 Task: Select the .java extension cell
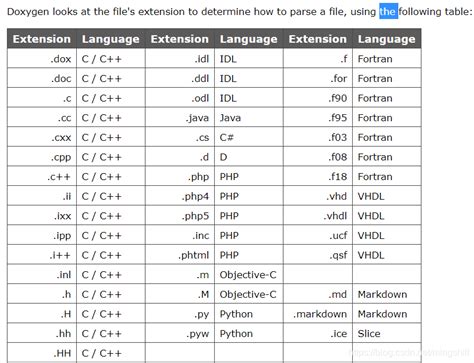(180, 118)
